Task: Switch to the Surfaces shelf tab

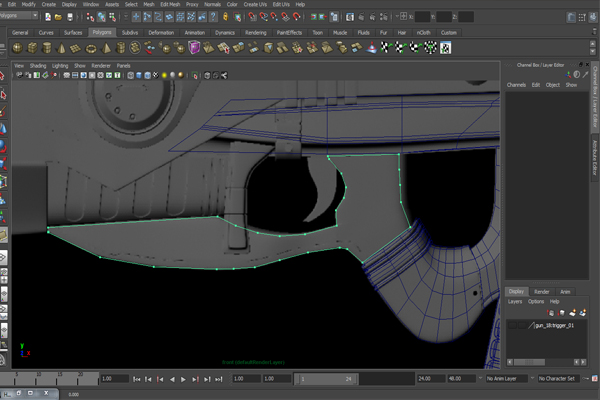Action: tap(73, 33)
